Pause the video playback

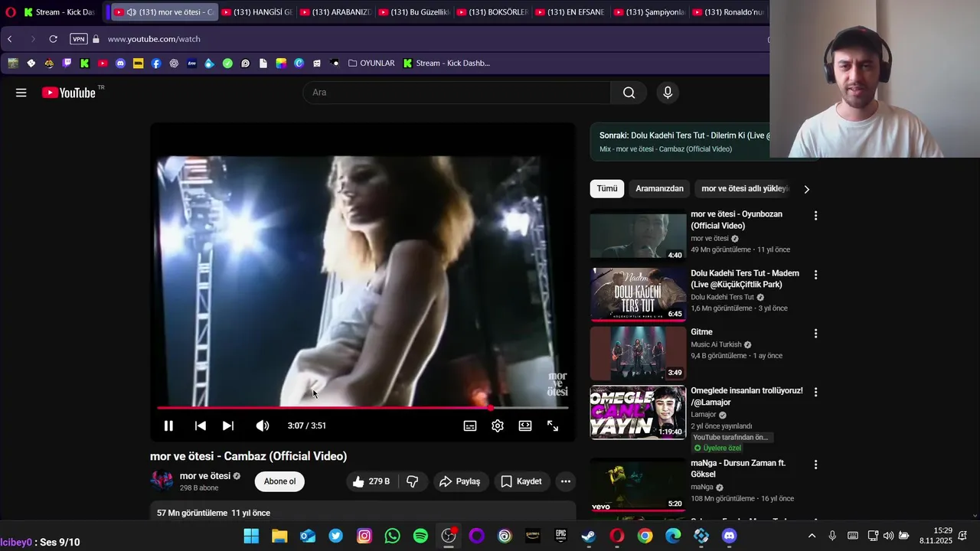pos(168,426)
